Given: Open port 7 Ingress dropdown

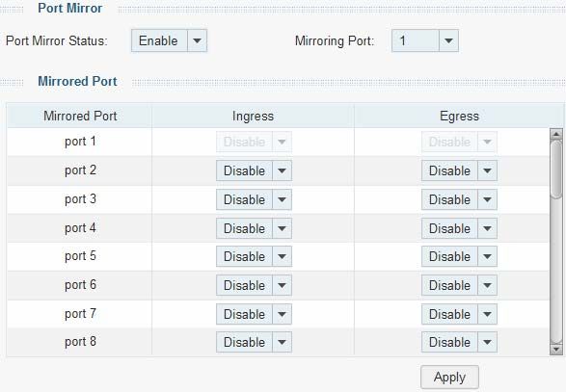Looking at the screenshot, I should point(254,314).
